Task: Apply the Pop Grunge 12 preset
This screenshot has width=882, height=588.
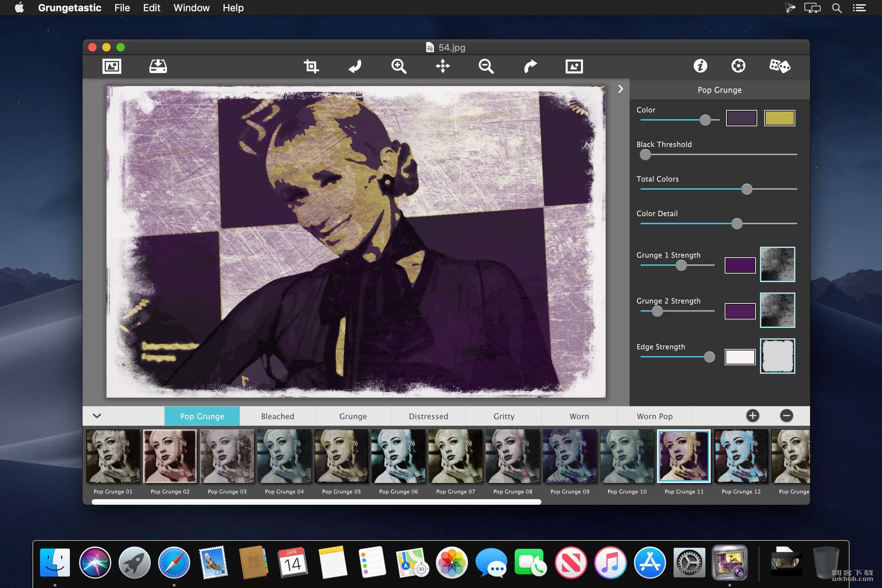Action: click(x=741, y=456)
